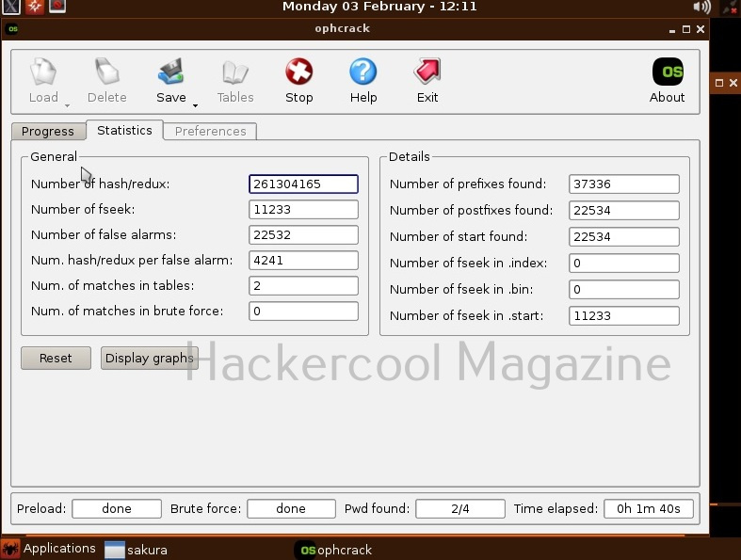The image size is (741, 560).
Task: Click the General group label
Action: click(x=54, y=156)
